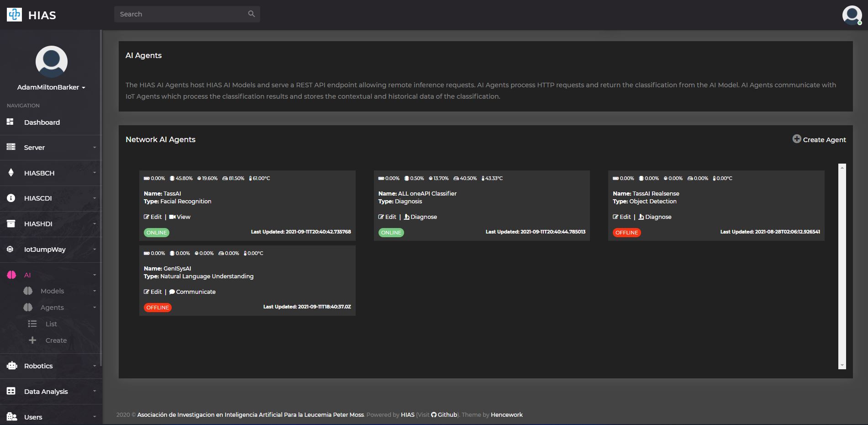Viewport: 868px width, 425px height.
Task: Click the Models brain icon
Action: tap(28, 291)
